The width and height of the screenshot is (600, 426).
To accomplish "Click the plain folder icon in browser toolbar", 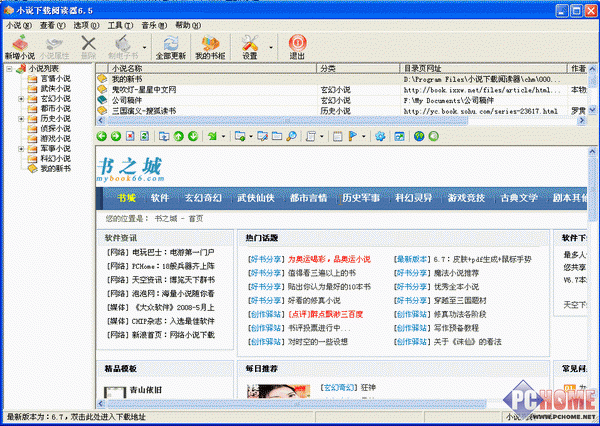I will (277, 136).
